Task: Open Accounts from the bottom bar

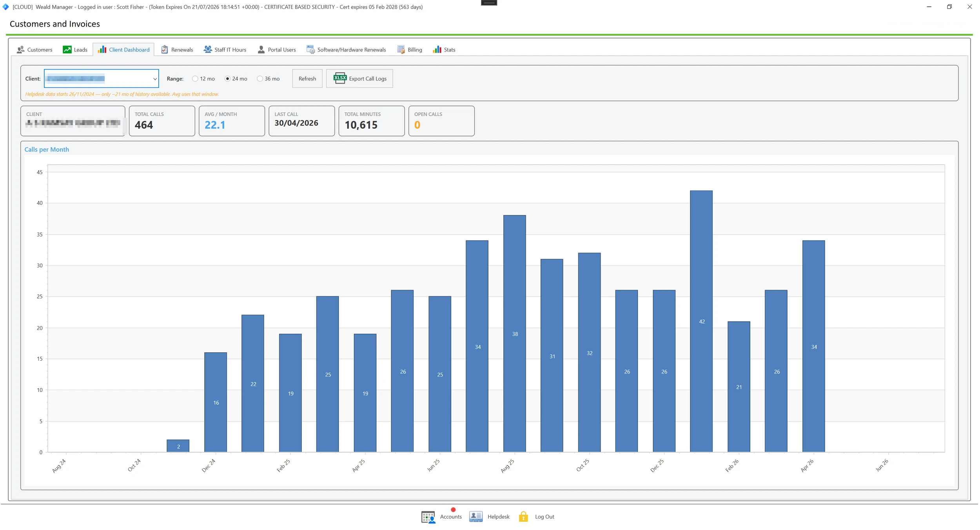Action: coord(442,517)
